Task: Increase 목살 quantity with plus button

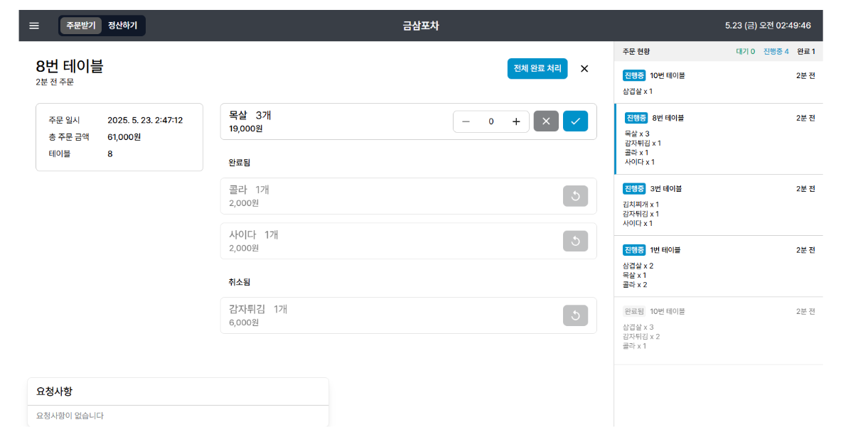Action: (516, 121)
